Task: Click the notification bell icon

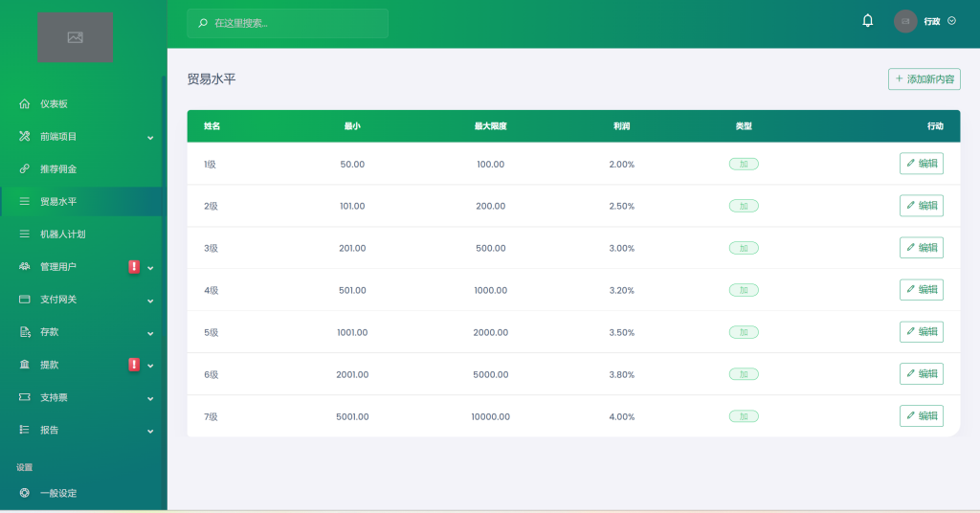Action: 868,21
